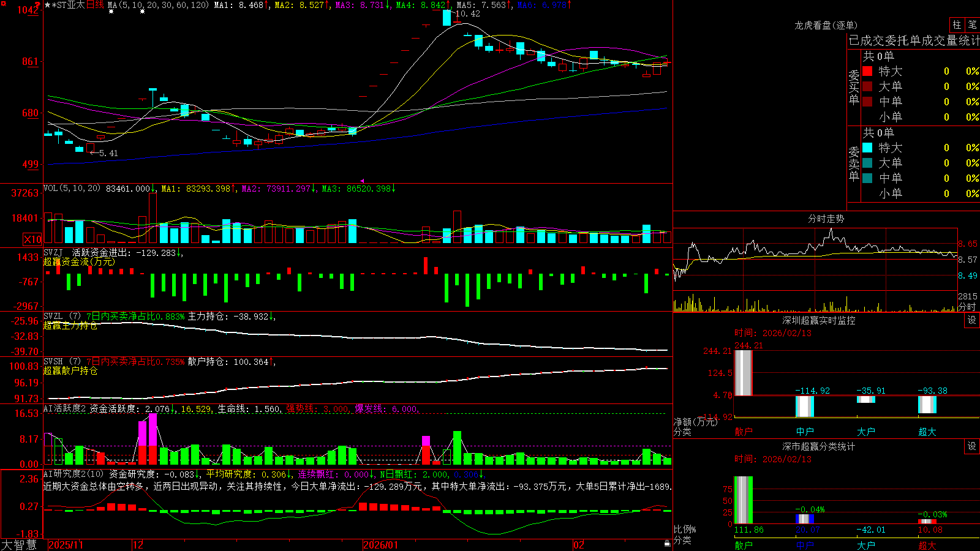Screen dimensions: 980x551
Task: Click the 2026/01 date marker on timeline
Action: pyautogui.click(x=380, y=545)
